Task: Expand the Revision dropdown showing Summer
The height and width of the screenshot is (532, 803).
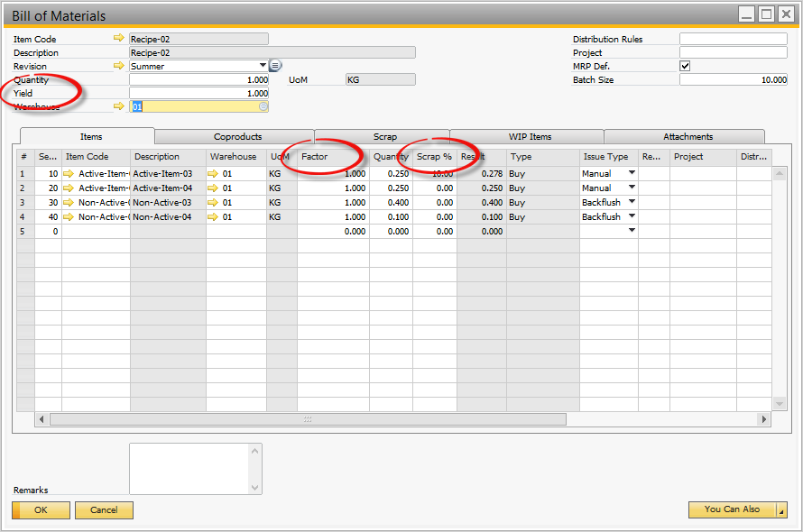Action: 263,66
